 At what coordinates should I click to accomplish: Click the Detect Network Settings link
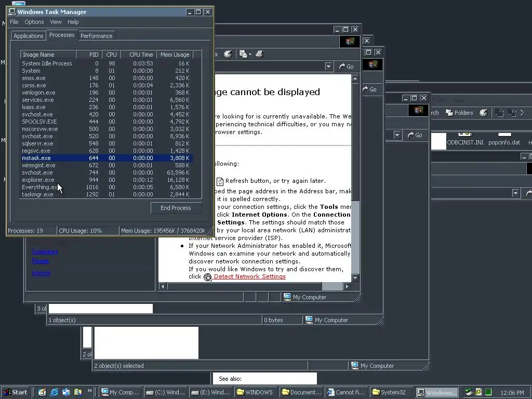pyautogui.click(x=250, y=276)
